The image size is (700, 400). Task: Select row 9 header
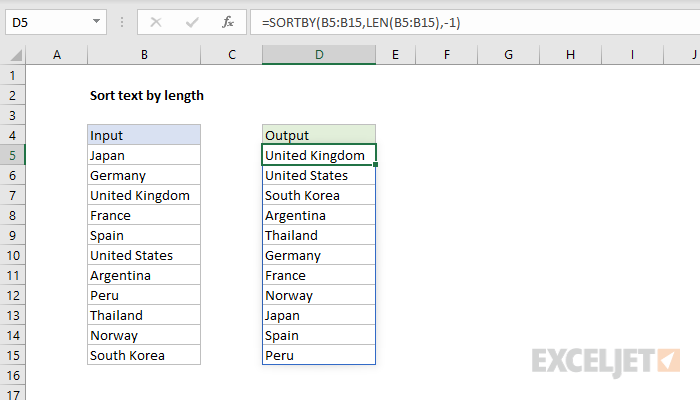tap(12, 235)
